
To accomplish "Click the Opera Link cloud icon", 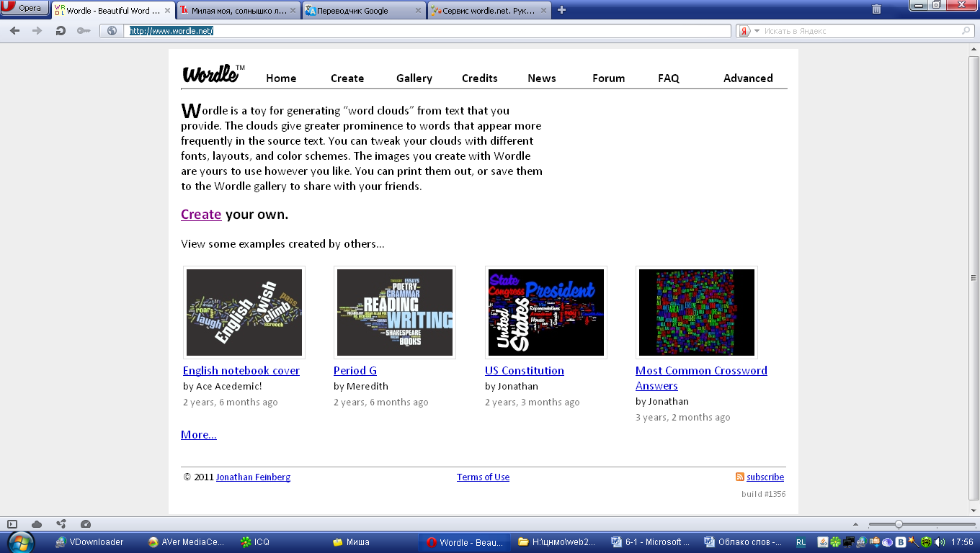I will tap(37, 524).
